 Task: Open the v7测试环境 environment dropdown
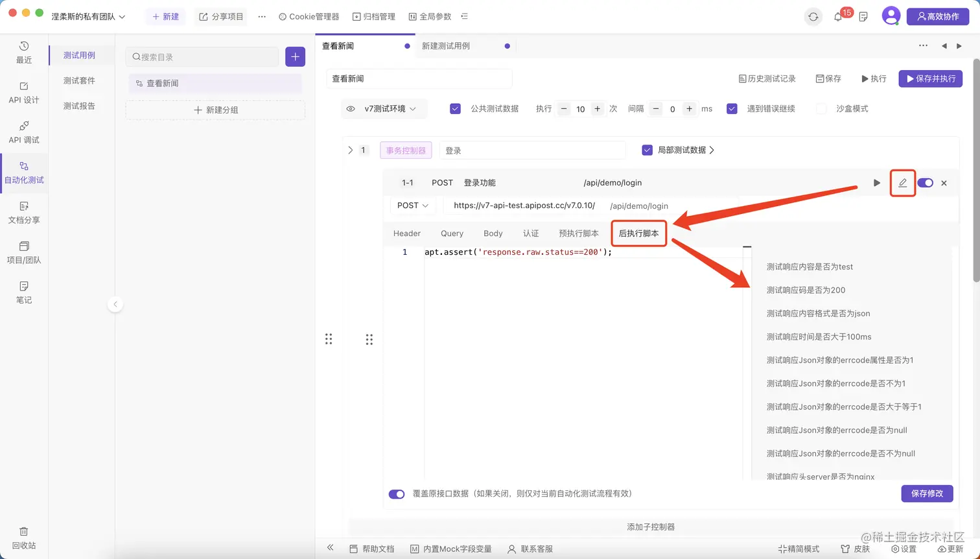390,109
